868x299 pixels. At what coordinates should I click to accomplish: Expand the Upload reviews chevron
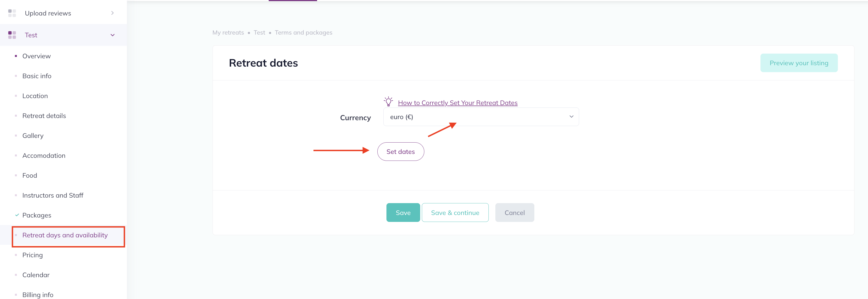point(113,13)
